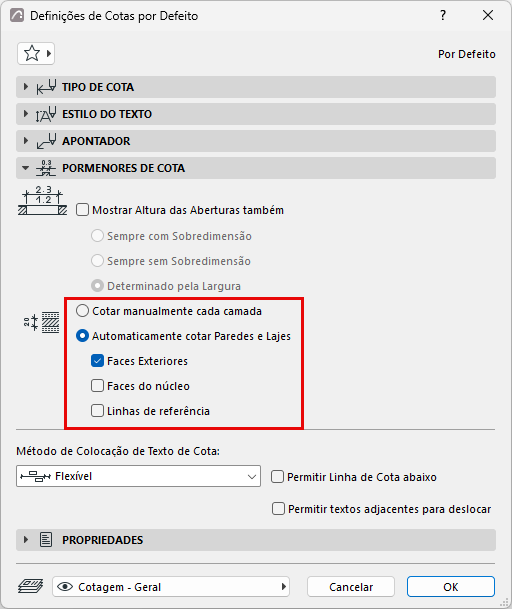The height and width of the screenshot is (609, 512).
Task: Click the Propriedades list icon
Action: tap(46, 540)
